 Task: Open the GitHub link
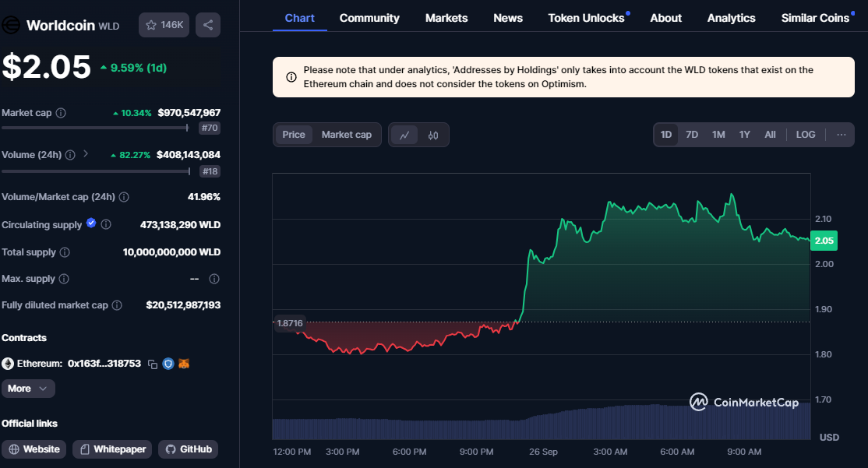click(189, 449)
